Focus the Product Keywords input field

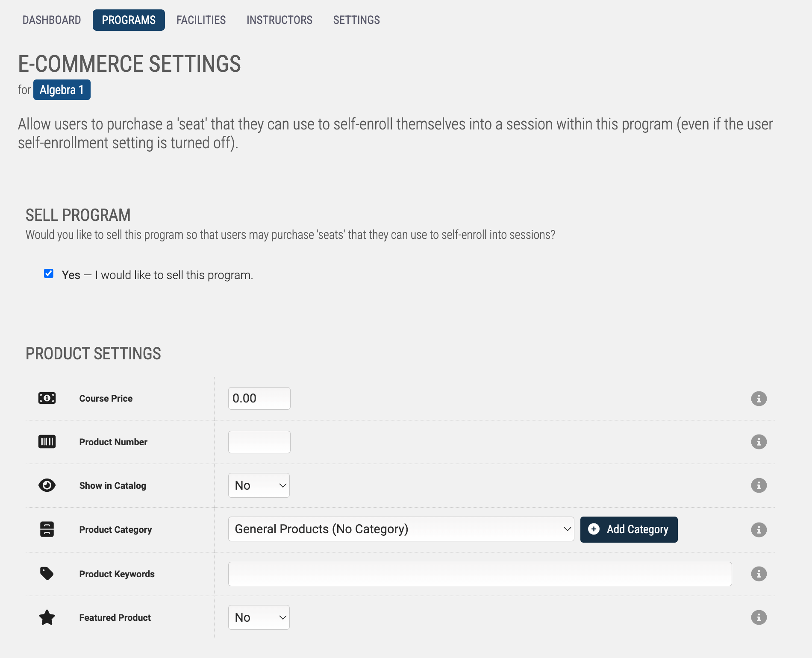point(480,574)
